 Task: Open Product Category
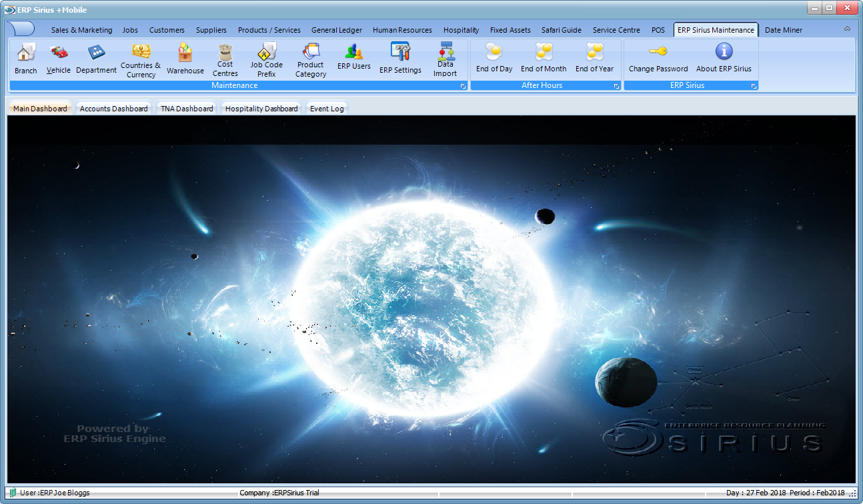(x=311, y=61)
